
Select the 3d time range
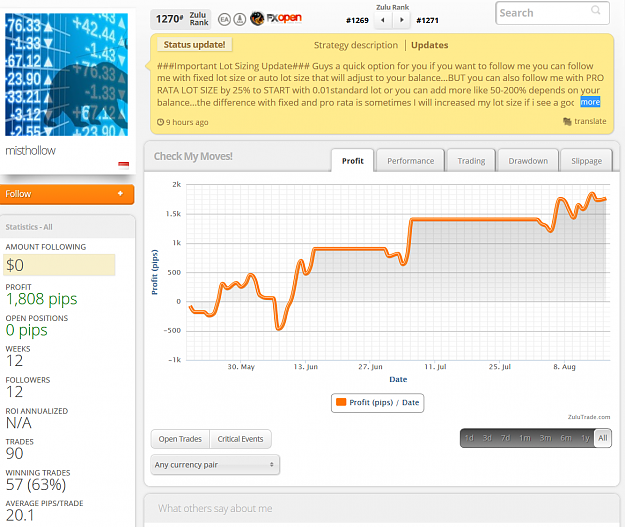click(x=487, y=438)
